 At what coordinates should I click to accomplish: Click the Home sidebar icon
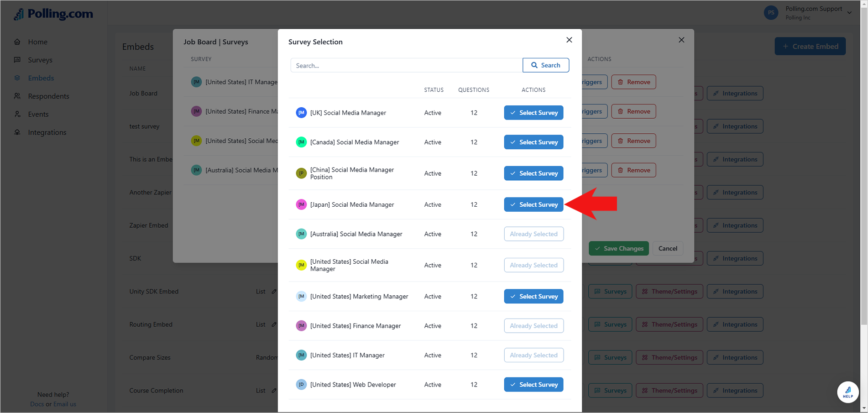(17, 42)
